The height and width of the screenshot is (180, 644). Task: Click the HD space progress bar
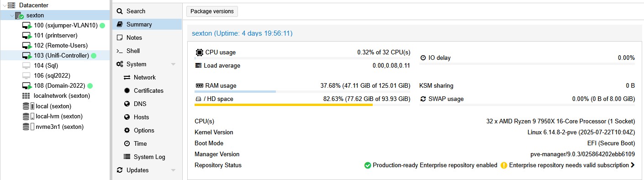point(302,105)
